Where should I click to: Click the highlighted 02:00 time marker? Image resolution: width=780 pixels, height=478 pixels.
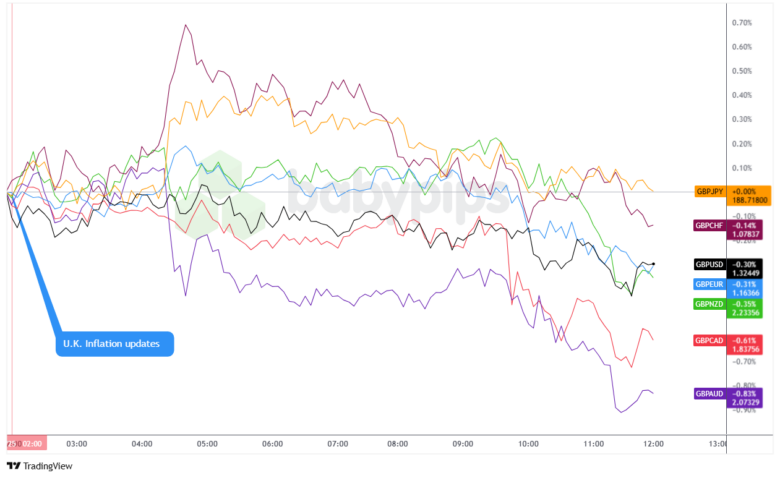[x=24, y=443]
